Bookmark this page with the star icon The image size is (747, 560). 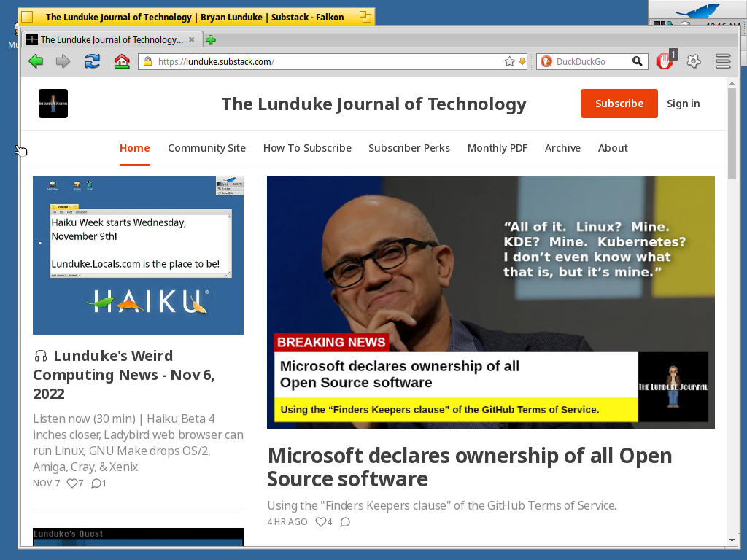pyautogui.click(x=509, y=61)
